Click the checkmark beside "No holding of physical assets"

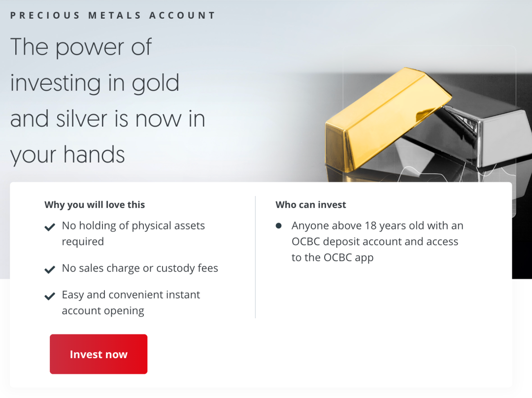click(x=49, y=227)
